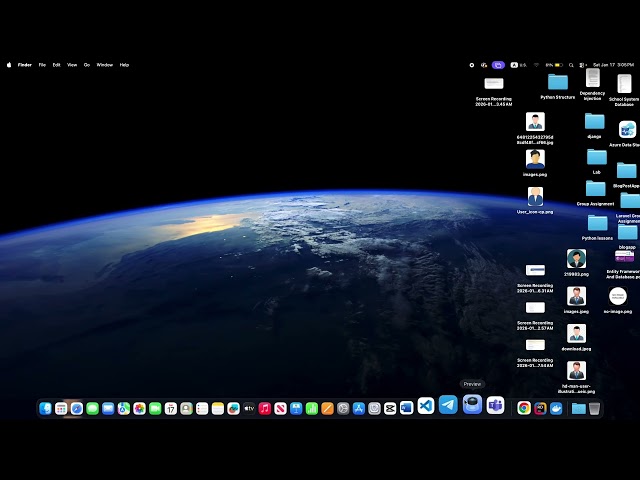640x480 pixels.
Task: Launch Safari from the dock
Action: (77, 408)
